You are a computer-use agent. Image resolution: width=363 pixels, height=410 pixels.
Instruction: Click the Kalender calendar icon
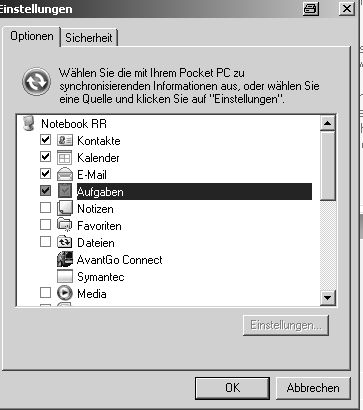click(65, 158)
